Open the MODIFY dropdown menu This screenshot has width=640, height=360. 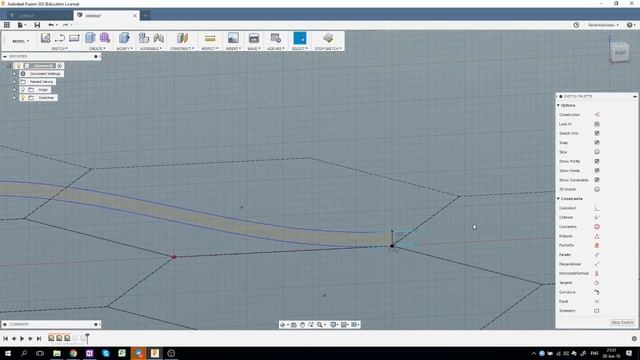click(124, 49)
